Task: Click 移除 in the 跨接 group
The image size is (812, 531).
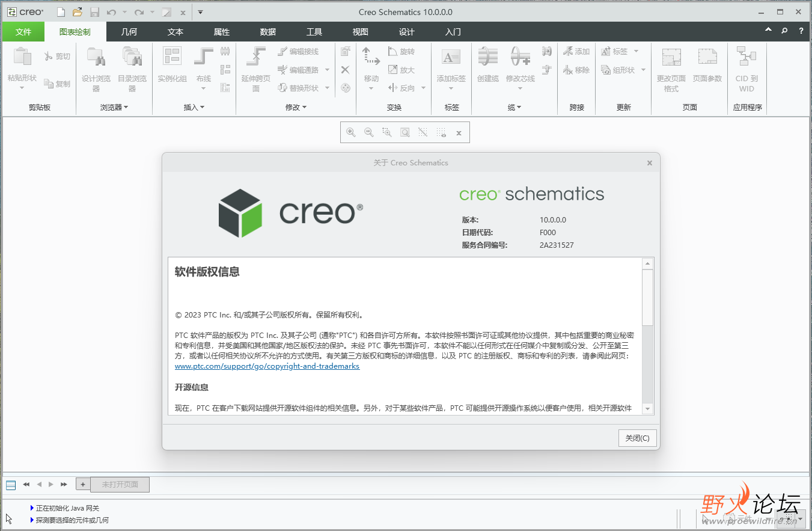Action: click(x=577, y=70)
